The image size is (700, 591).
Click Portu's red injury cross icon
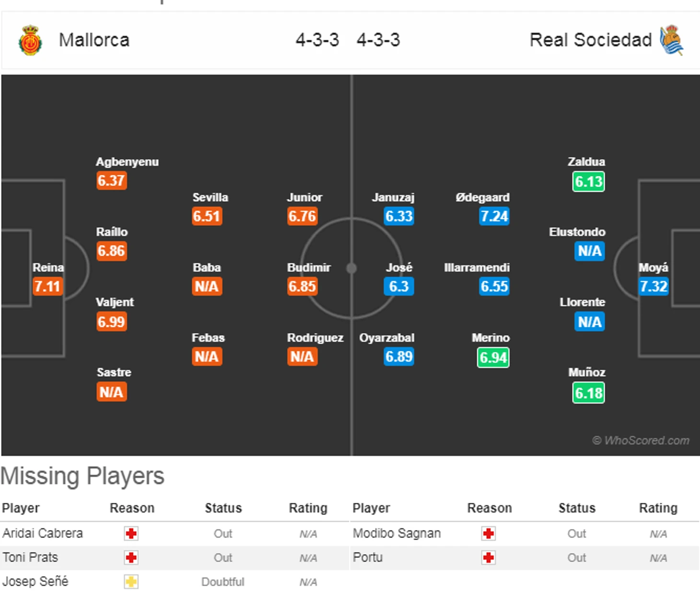click(488, 557)
